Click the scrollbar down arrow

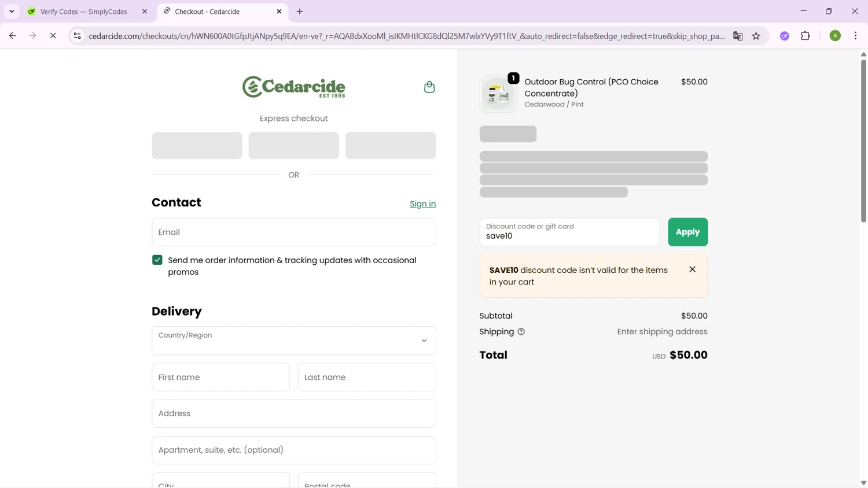point(863,483)
